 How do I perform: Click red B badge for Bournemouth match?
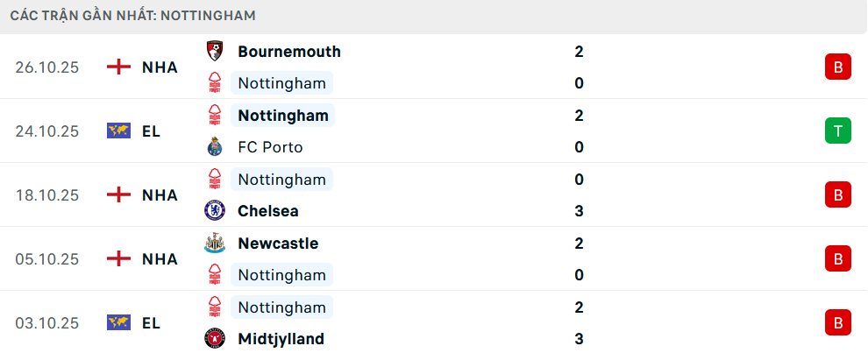coord(837,67)
